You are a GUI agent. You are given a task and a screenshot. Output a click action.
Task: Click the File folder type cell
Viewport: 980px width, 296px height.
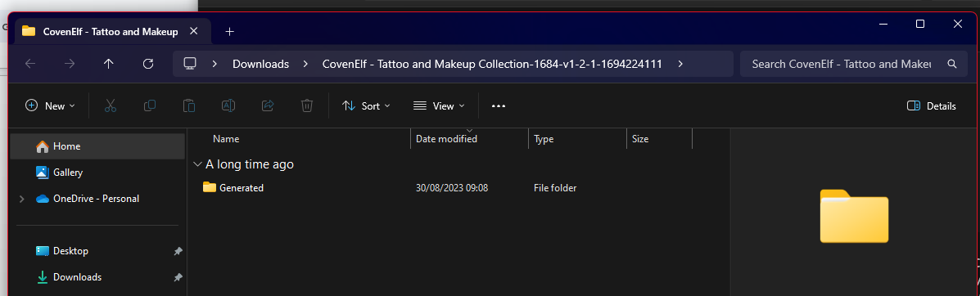click(x=555, y=187)
